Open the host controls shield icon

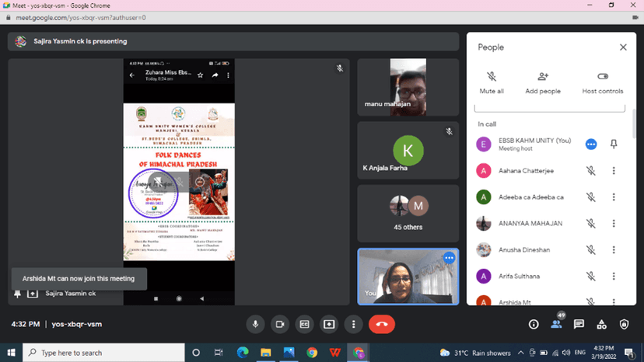click(624, 324)
